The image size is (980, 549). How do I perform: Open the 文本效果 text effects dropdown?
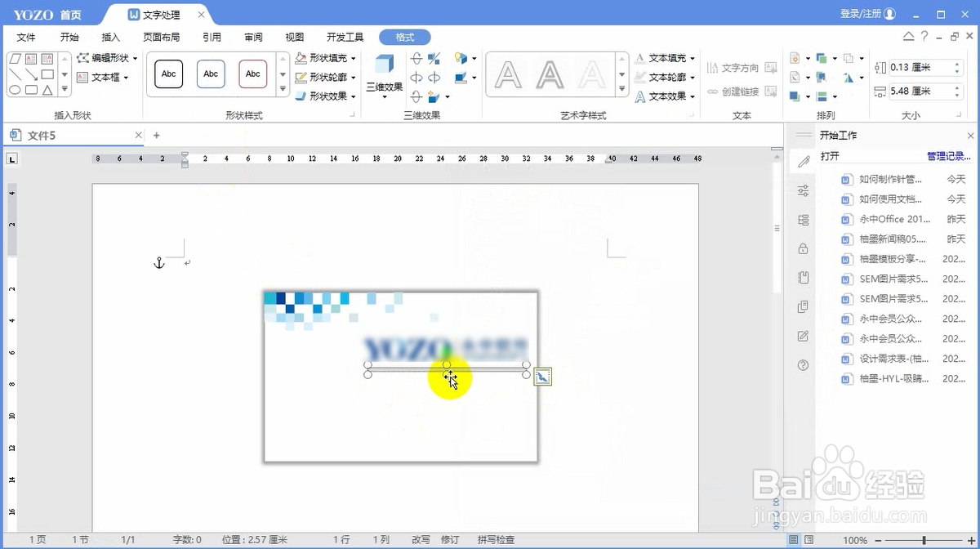pos(665,96)
